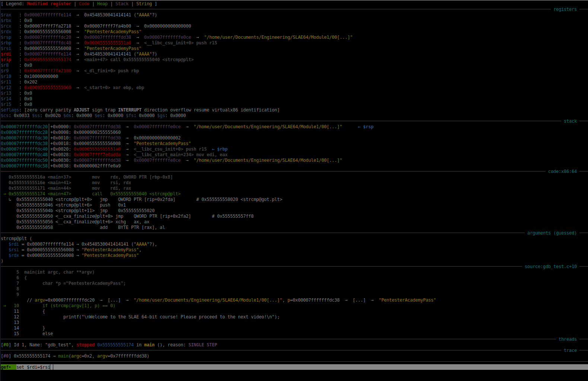The image size is (588, 381).
Task: Click stack address 0x00007fffffffdc38
Action: point(24,144)
